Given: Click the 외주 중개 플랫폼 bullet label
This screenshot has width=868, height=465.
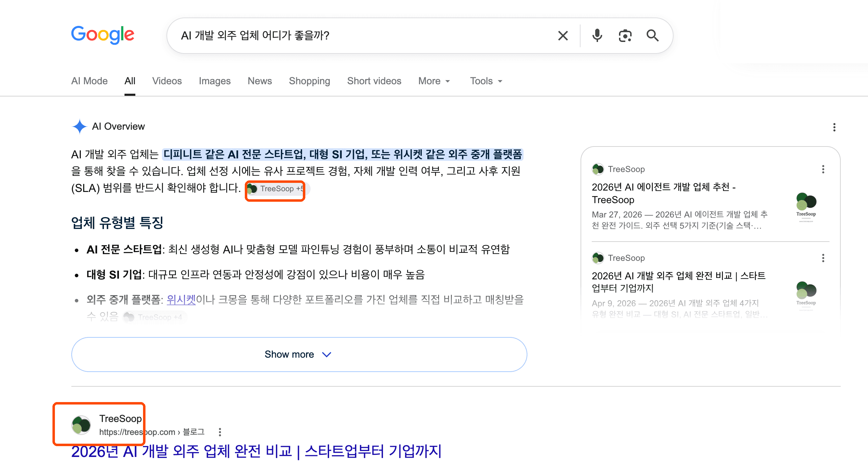Looking at the screenshot, I should click(123, 300).
